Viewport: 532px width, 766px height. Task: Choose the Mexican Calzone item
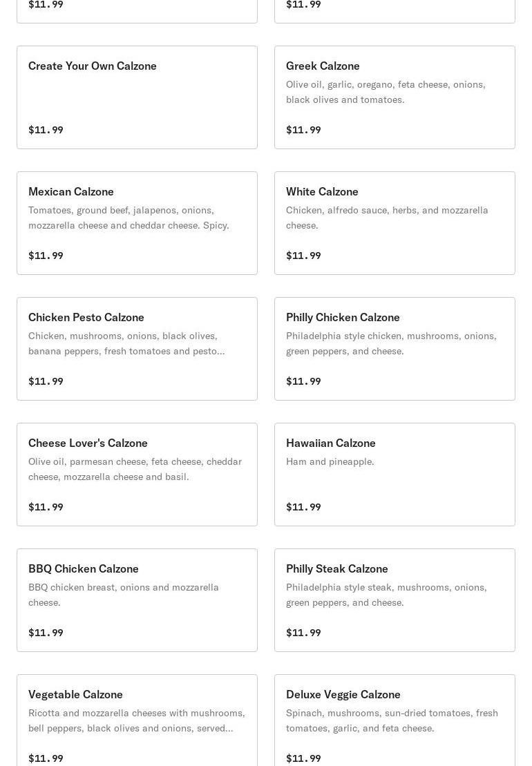[137, 223]
